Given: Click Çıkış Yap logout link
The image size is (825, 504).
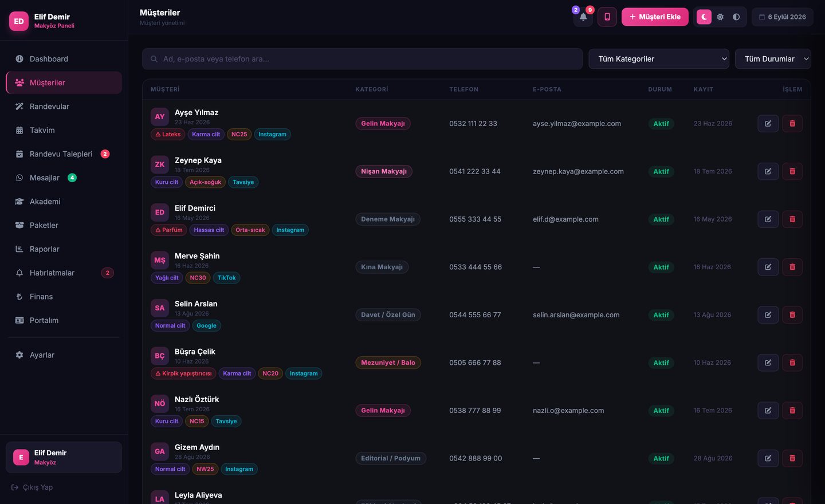Looking at the screenshot, I should [32, 487].
